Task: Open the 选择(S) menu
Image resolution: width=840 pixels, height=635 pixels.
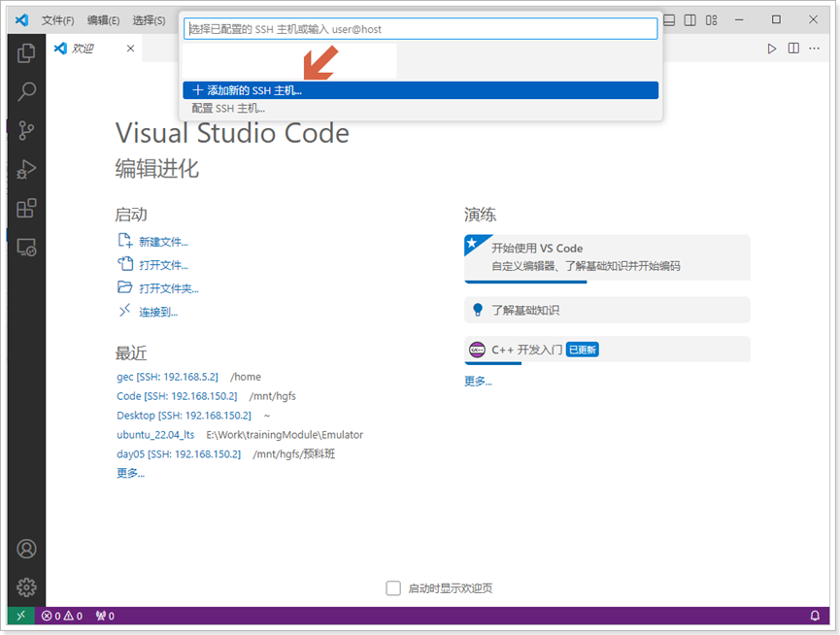Action: [149, 20]
